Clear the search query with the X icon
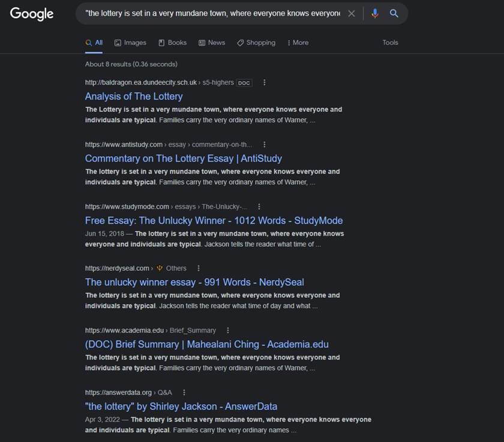This screenshot has height=442, width=504. pyautogui.click(x=352, y=13)
